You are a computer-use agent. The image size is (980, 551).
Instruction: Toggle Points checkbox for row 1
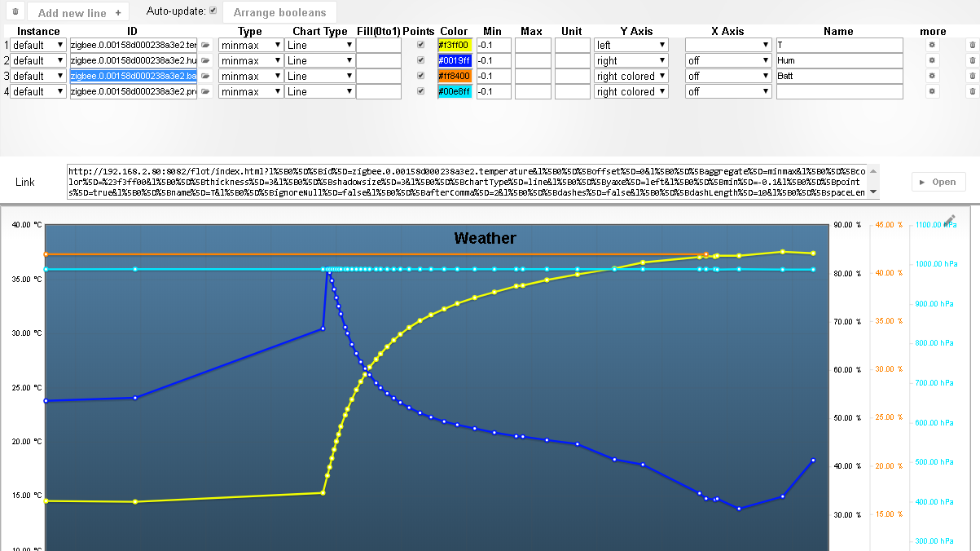pyautogui.click(x=420, y=45)
